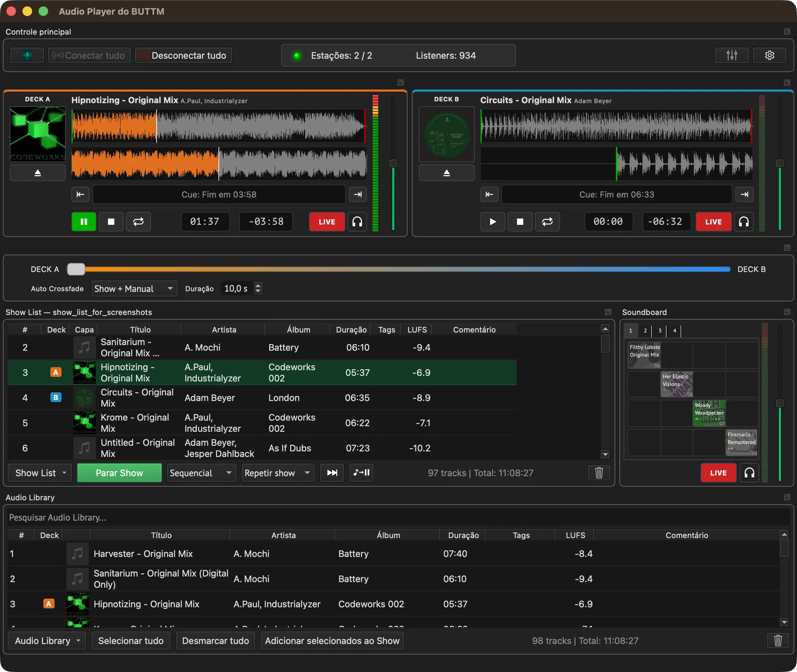Trigger the Firemario Remastered soundboard pad
The height and width of the screenshot is (672, 797).
(x=741, y=442)
